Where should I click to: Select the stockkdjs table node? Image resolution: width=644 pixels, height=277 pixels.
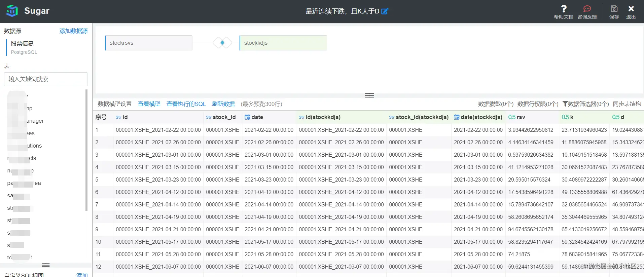(x=283, y=43)
